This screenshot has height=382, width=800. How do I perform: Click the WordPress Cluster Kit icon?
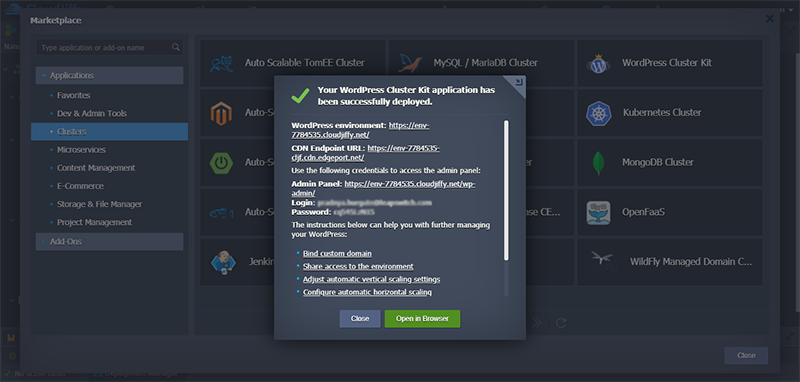click(598, 64)
